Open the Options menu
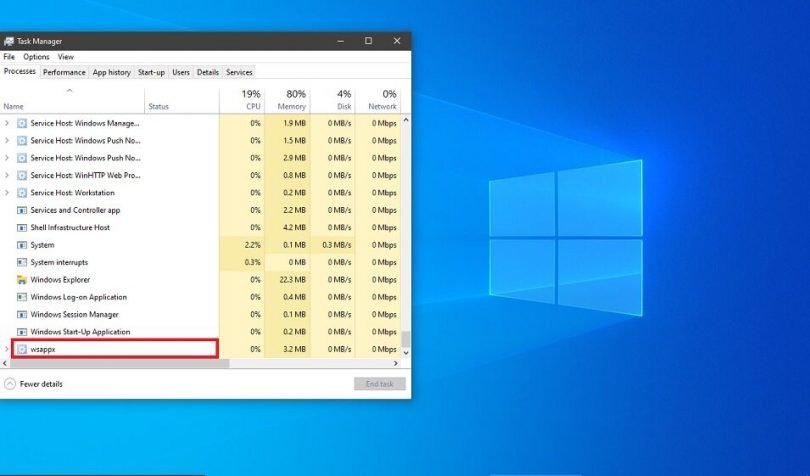 [36, 57]
